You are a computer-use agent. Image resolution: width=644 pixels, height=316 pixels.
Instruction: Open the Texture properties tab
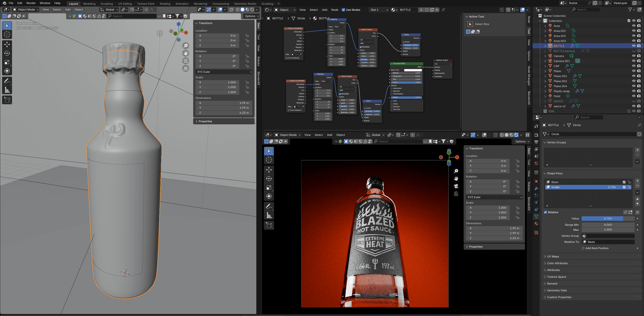pos(536,233)
